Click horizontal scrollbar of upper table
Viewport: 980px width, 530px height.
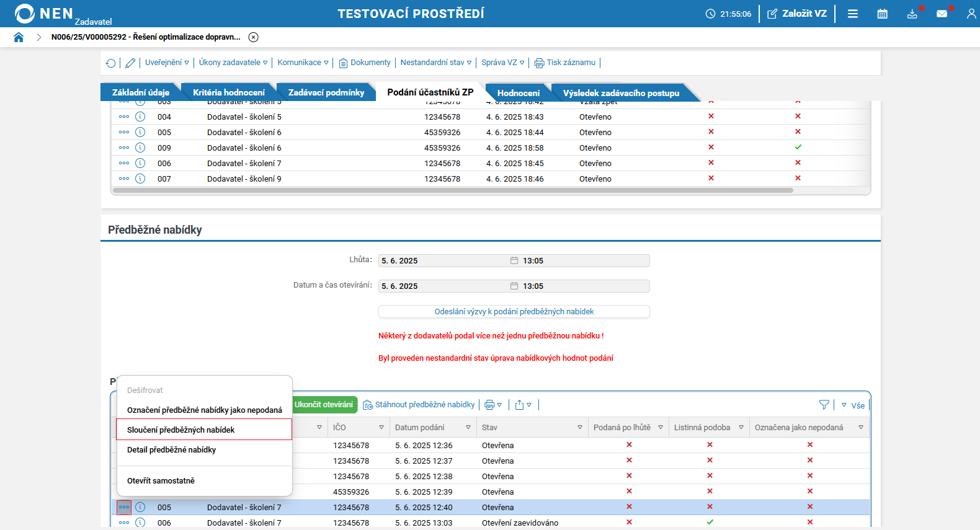coord(453,190)
